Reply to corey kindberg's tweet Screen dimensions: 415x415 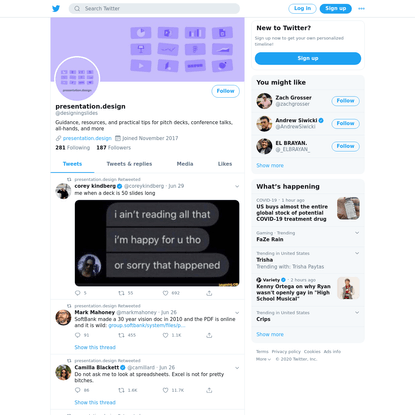(x=78, y=293)
